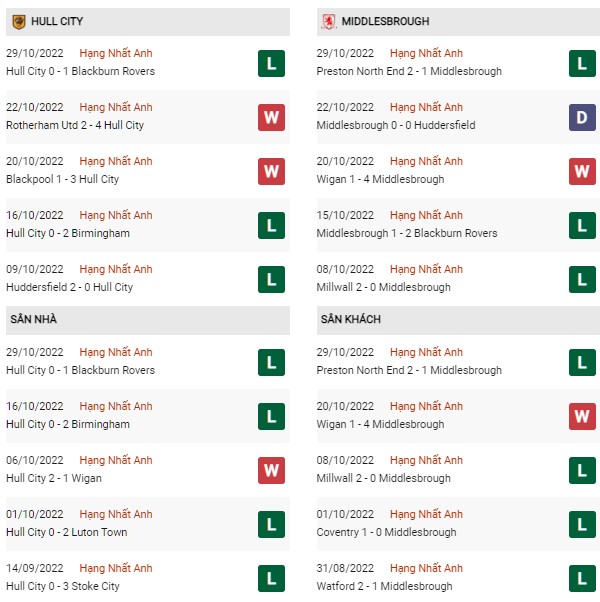Click the Middlesbrough club crest icon
This screenshot has width=600, height=602.
pos(329,22)
